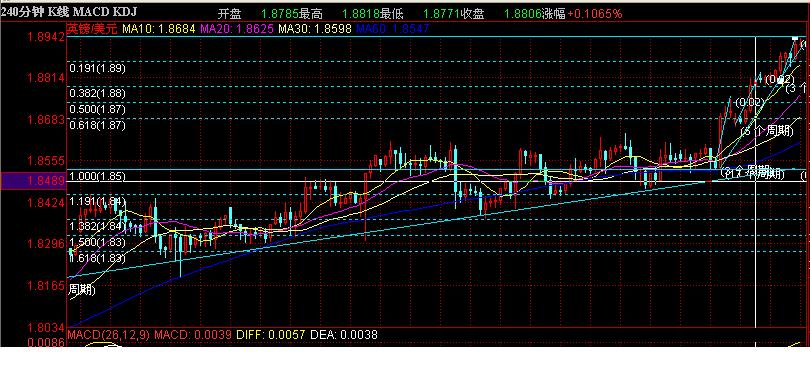Click the MA30: 1.8598 indicator label
This screenshot has width=810, height=384.
pyautogui.click(x=315, y=29)
